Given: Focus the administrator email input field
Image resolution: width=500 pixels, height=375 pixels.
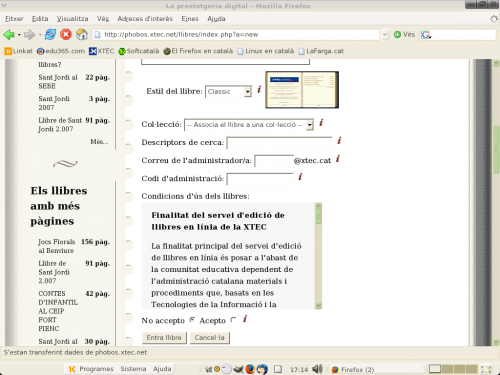Looking at the screenshot, I should click(274, 161).
